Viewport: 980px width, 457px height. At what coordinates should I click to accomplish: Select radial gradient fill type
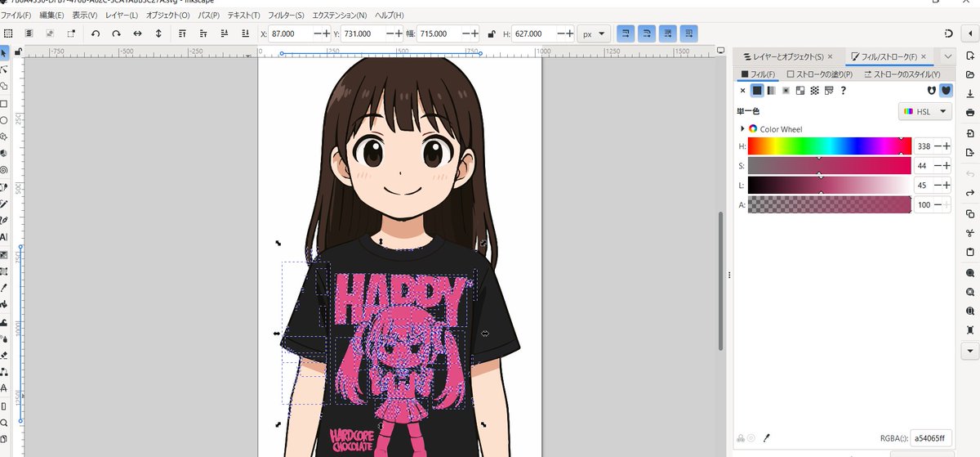pyautogui.click(x=786, y=91)
